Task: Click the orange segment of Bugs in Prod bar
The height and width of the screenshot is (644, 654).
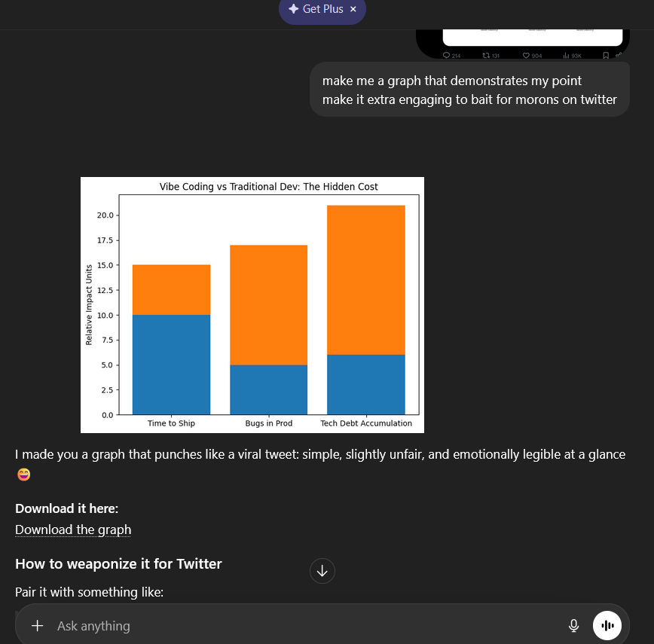Action: pos(268,305)
